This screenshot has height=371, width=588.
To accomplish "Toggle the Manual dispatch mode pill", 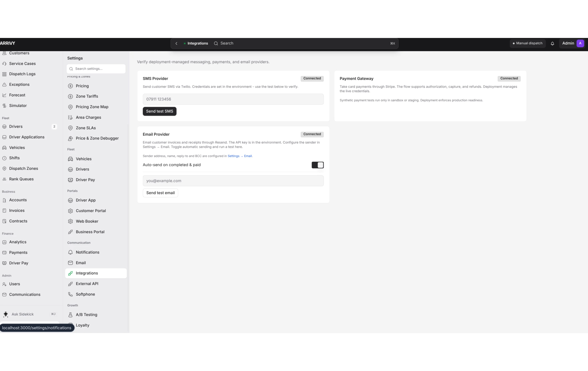I will 527,43.
